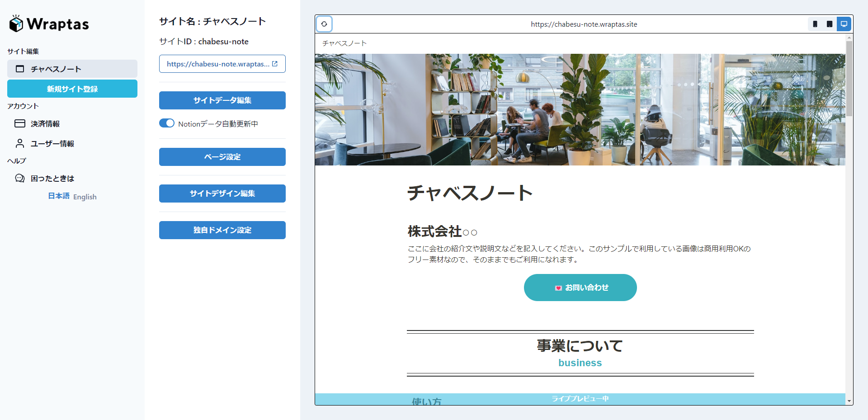
Task: Click the 事業について heading in the preview
Action: pos(580,346)
